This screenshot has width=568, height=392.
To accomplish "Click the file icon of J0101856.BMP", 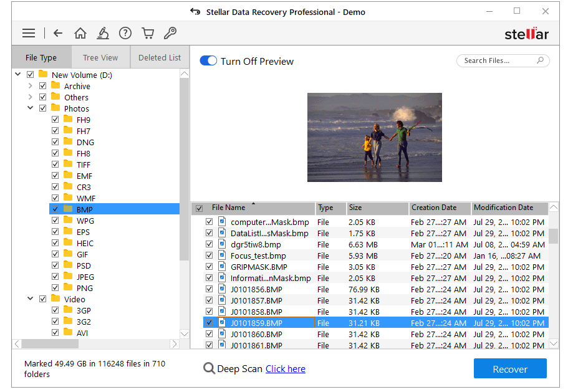I will pos(222,289).
